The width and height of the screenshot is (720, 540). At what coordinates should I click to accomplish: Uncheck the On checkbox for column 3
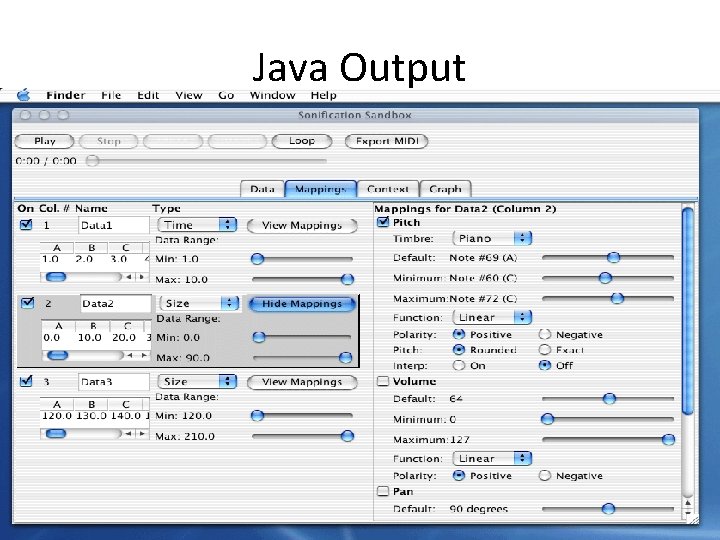[x=26, y=381]
